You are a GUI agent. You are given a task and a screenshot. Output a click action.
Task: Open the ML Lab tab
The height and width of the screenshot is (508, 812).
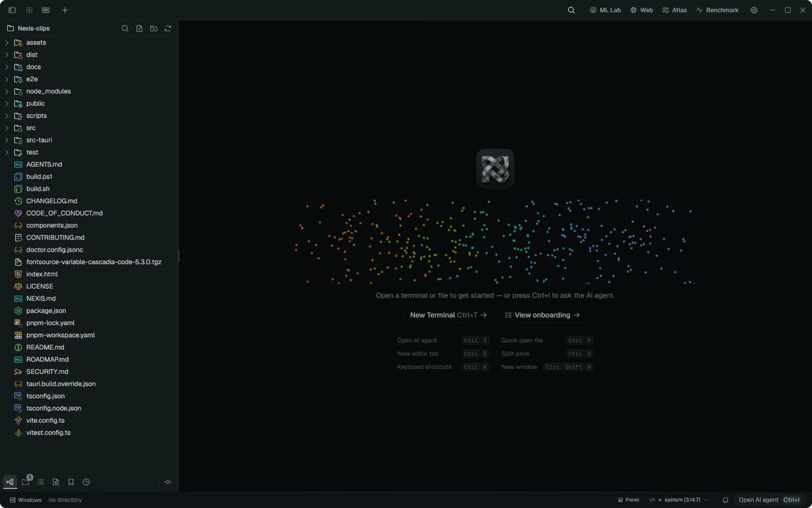[605, 10]
